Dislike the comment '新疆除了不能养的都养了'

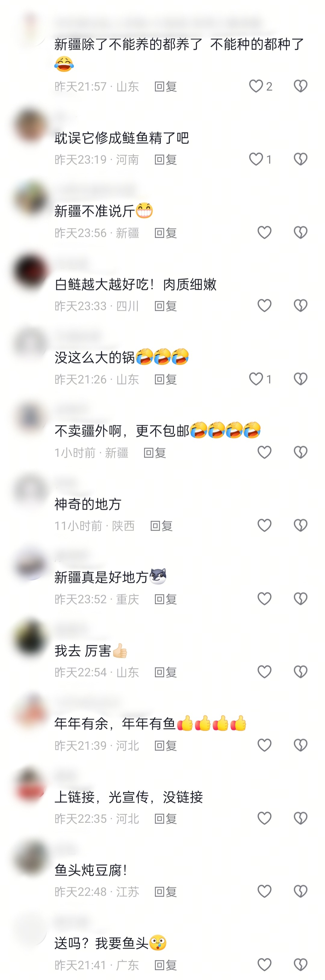pyautogui.click(x=301, y=86)
